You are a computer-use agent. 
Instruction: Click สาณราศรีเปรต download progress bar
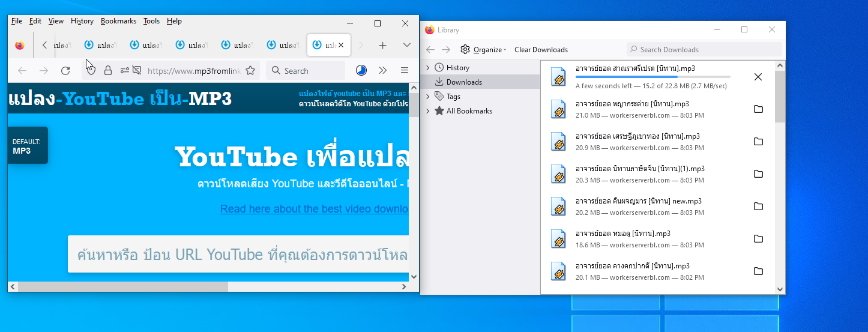pyautogui.click(x=653, y=77)
